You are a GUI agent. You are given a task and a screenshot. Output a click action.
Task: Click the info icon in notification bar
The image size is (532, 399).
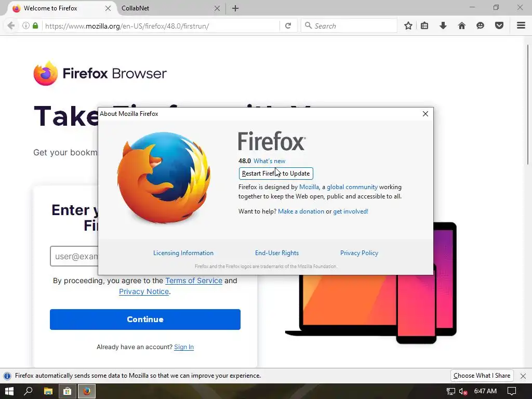pyautogui.click(x=7, y=376)
